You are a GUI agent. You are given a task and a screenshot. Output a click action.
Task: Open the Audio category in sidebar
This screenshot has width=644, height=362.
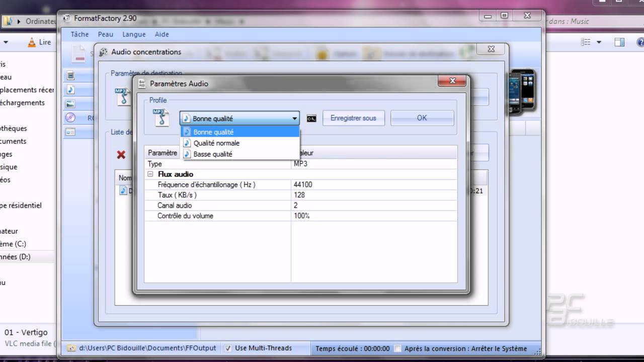(71, 89)
